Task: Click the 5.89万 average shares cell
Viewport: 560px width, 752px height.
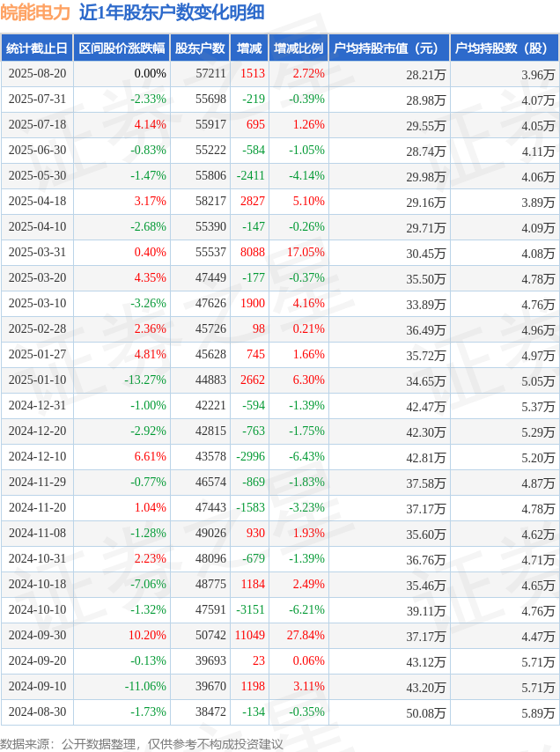Action: 538,713
